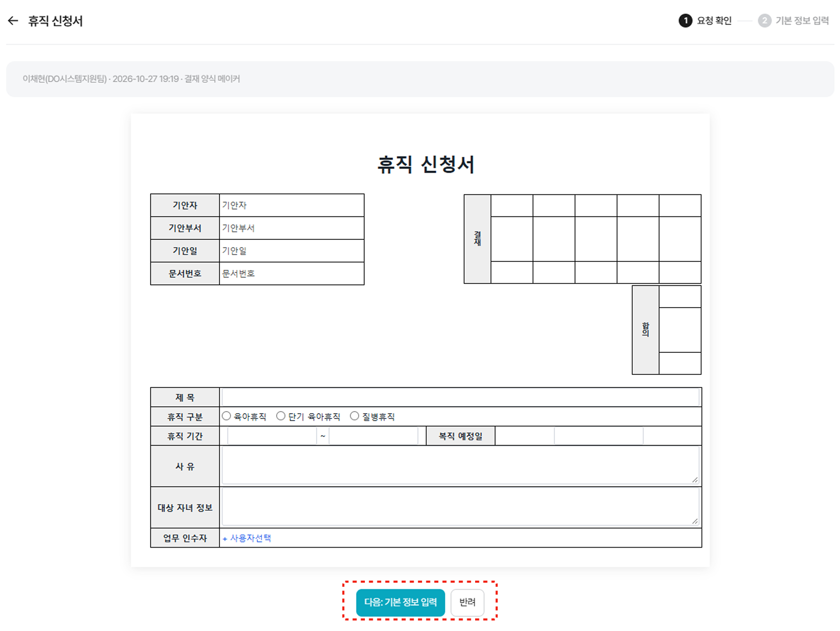Click the 문서번호 placeholder value cell
This screenshot has height=631, width=840.
point(291,274)
